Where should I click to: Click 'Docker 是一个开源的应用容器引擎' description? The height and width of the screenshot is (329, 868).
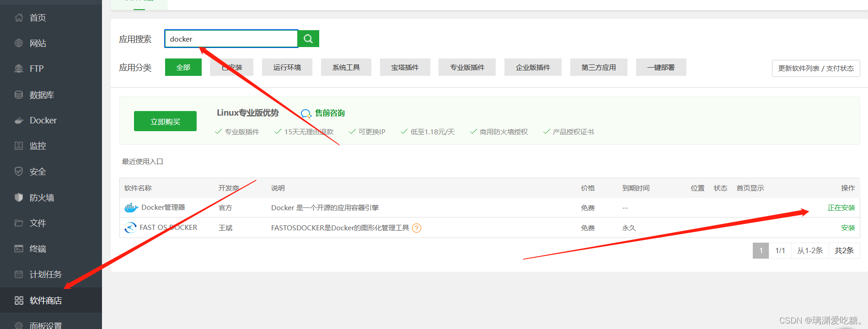[325, 207]
